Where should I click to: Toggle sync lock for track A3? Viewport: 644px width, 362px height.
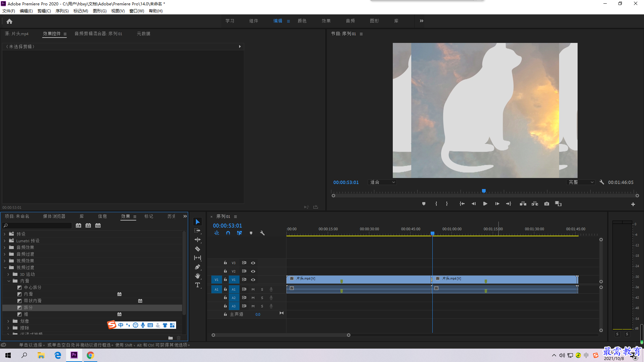(244, 306)
